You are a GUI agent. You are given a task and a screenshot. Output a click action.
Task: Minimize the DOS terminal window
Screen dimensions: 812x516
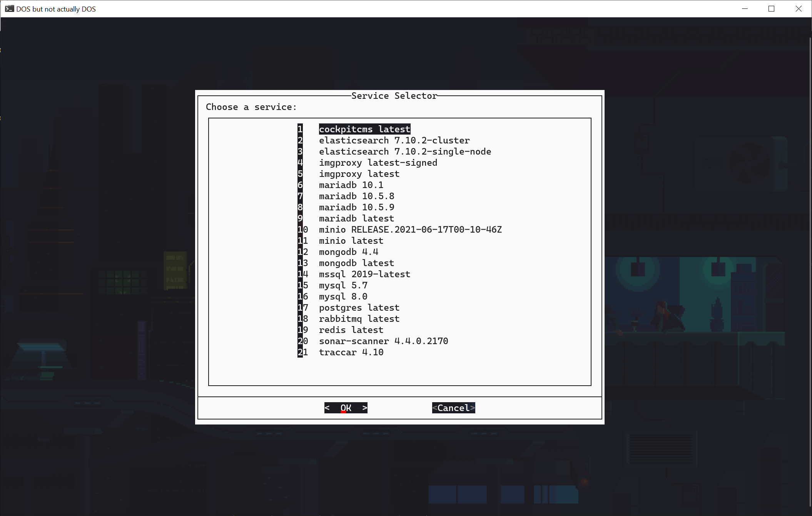[x=745, y=8]
